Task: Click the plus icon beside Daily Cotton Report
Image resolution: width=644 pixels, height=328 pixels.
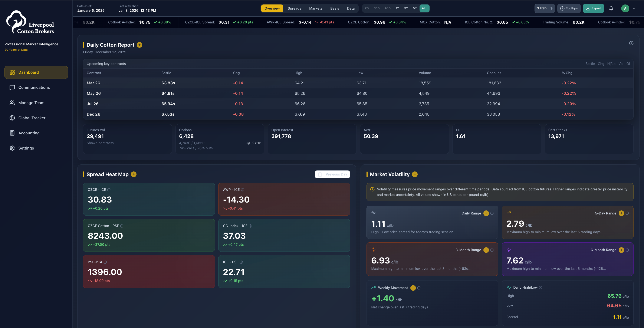Action: 139,45
